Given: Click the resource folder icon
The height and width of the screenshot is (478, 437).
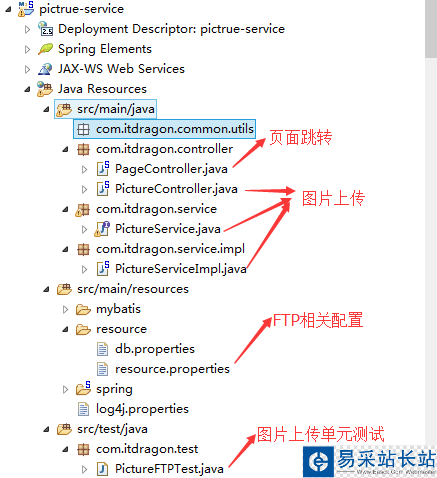Looking at the screenshot, I should (x=83, y=329).
